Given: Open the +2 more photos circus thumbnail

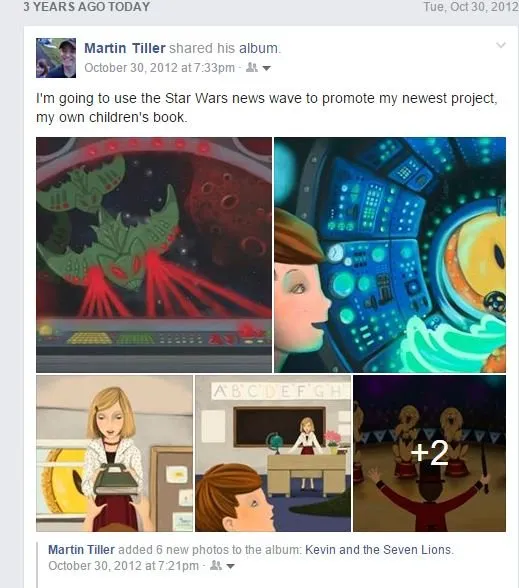Looking at the screenshot, I should [429, 453].
